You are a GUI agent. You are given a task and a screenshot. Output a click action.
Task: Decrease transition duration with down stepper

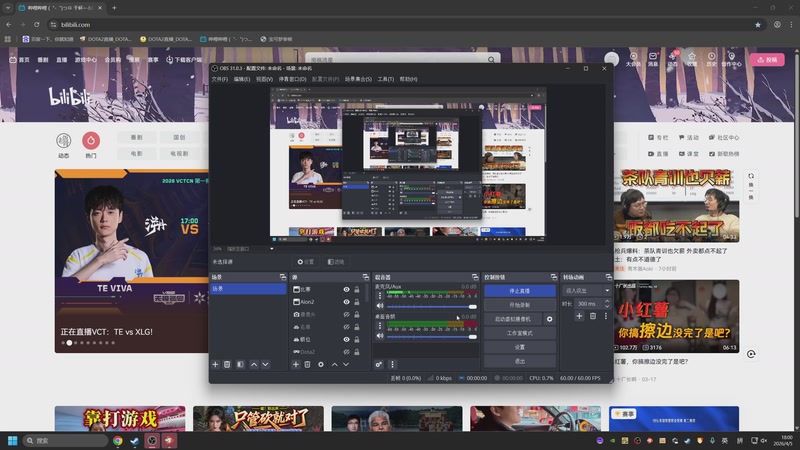pyautogui.click(x=607, y=306)
